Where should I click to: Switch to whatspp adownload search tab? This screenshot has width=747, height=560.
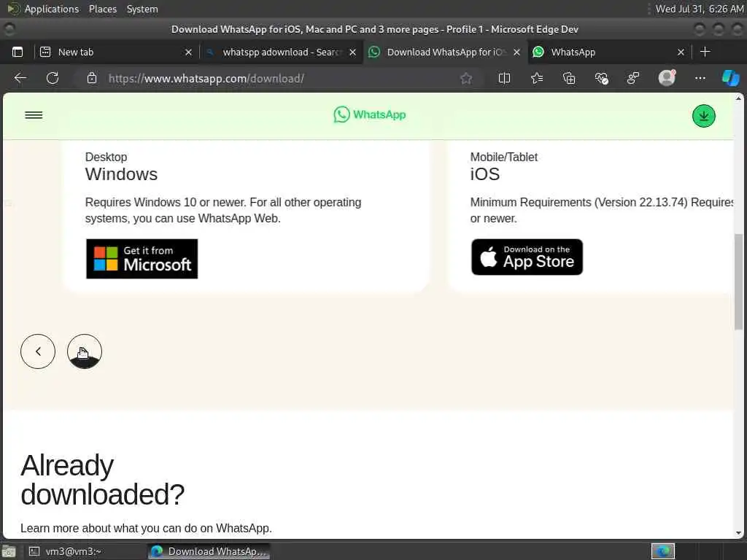(x=281, y=52)
